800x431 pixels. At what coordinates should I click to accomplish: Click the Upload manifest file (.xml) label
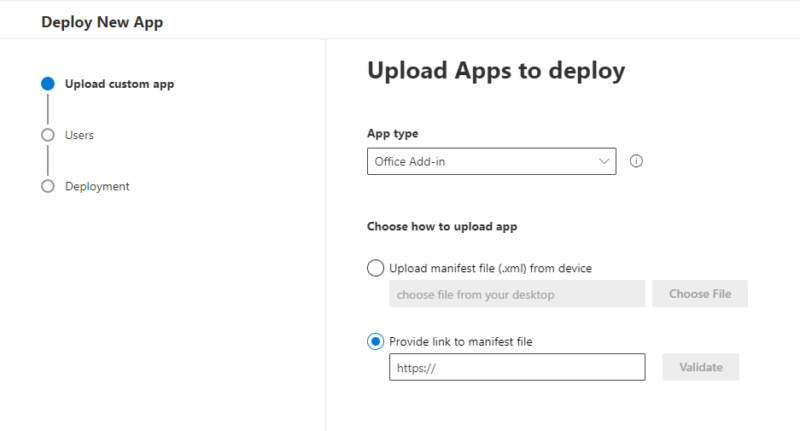[490, 268]
